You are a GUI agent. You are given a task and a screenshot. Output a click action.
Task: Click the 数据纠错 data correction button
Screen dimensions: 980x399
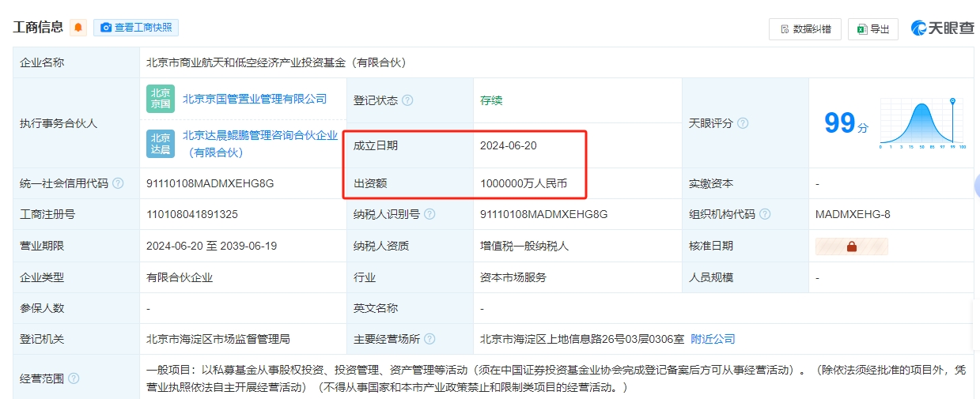805,29
